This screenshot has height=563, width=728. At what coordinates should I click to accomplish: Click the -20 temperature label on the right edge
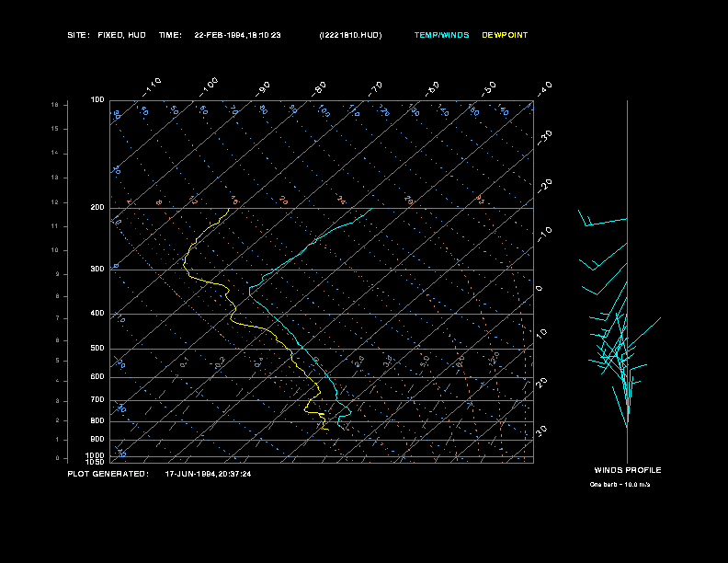(x=545, y=186)
